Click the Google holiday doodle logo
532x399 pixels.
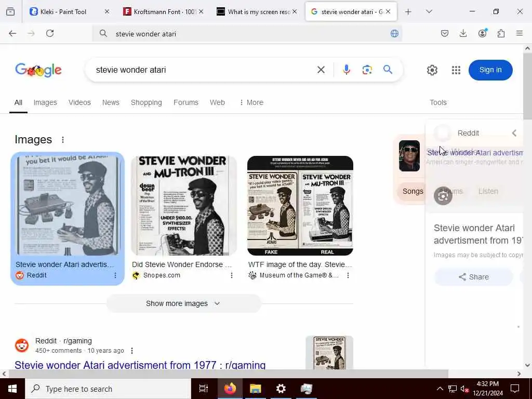[x=38, y=70]
